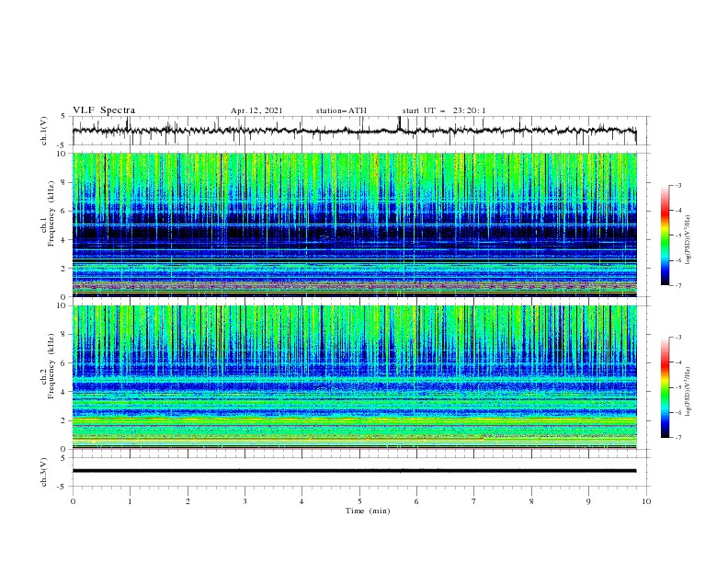This screenshot has height=563, width=728.
Task: Click the ch.1 Frequency (kHz) axis label
Action: coord(49,214)
